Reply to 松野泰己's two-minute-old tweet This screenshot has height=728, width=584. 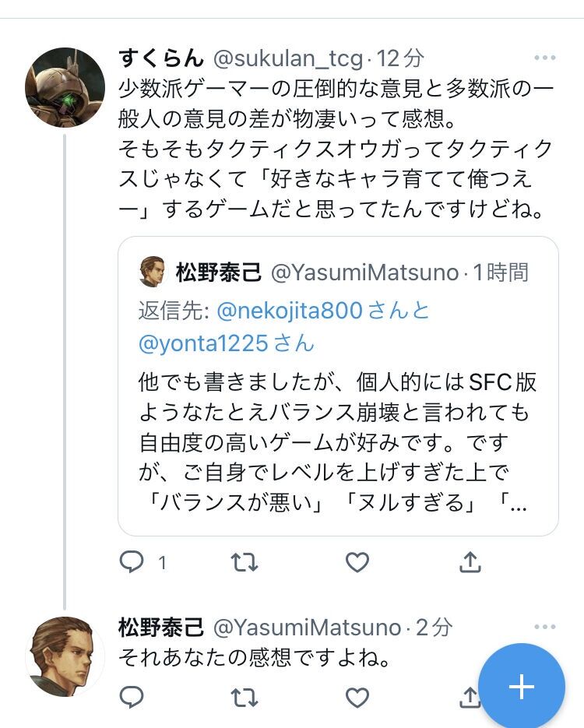coord(132,695)
